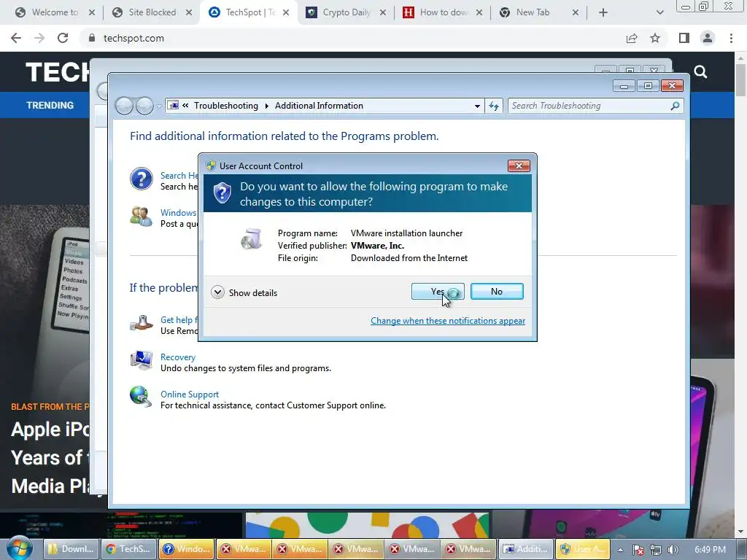Viewport: 747px width, 560px height.
Task: Open Chrome tab search dropdown
Action: pyautogui.click(x=659, y=12)
